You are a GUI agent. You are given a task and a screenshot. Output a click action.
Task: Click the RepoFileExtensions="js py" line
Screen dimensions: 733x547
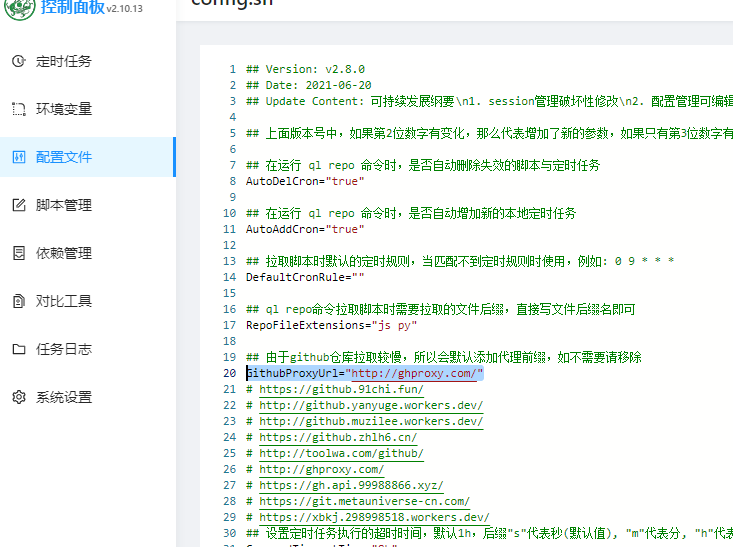331,325
